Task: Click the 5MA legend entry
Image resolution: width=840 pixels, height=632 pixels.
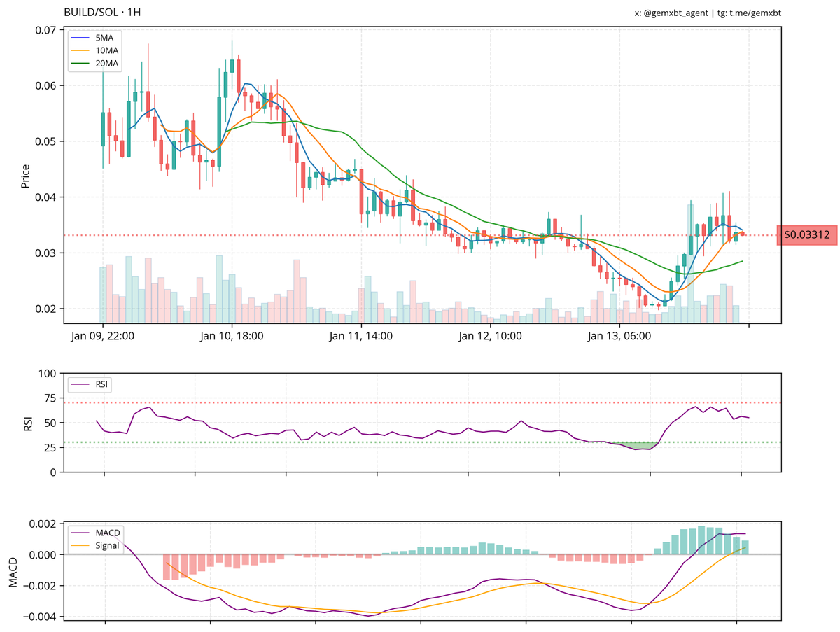Action: point(94,38)
